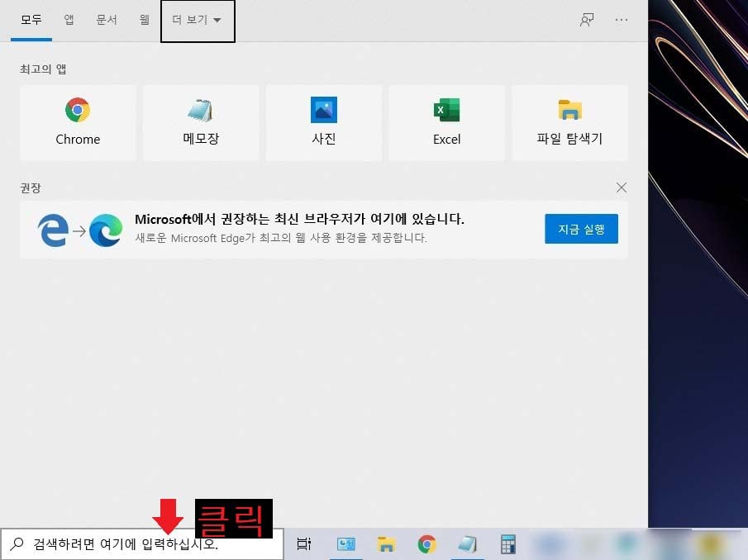The width and height of the screenshot is (748, 560).
Task: Open Chrome from top apps
Action: click(x=78, y=123)
